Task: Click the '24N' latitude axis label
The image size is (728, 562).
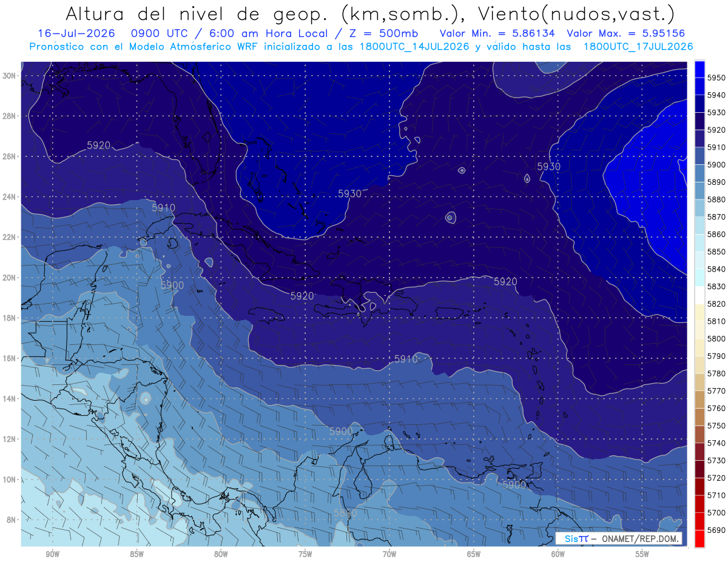Action: coord(9,197)
